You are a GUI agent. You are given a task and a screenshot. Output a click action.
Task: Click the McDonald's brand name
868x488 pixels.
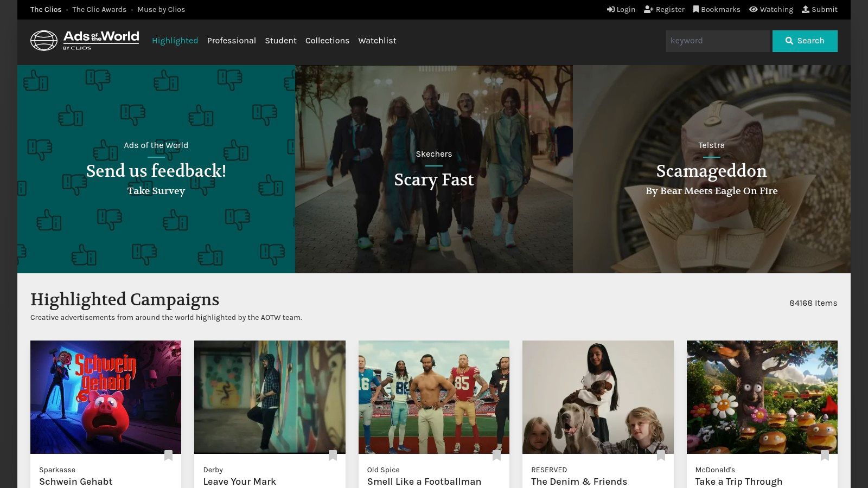pos(715,470)
